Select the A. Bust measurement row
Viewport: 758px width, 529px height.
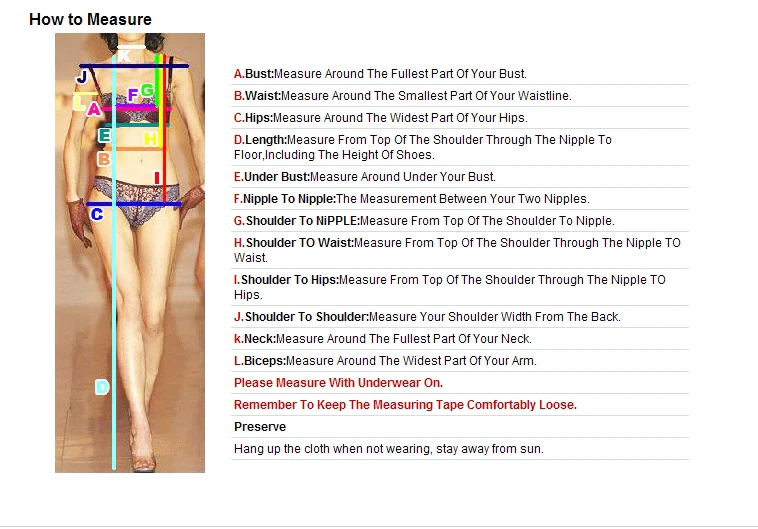pos(460,74)
